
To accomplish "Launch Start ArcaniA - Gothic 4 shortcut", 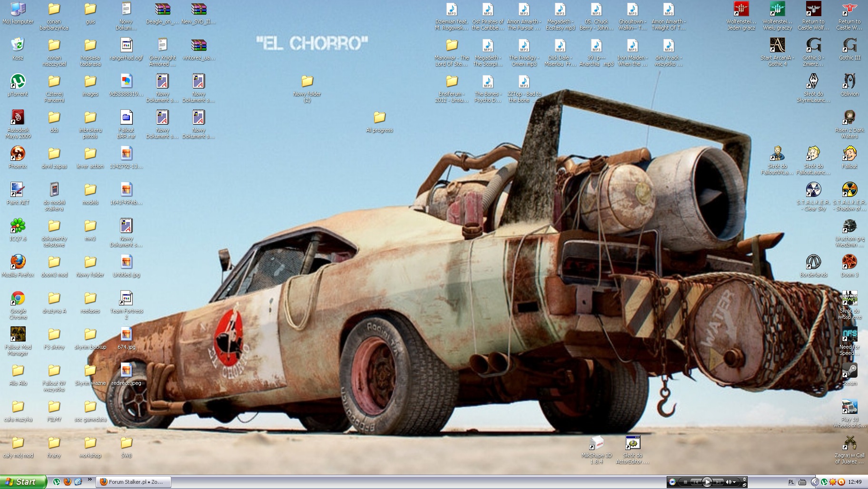I will pos(777,52).
